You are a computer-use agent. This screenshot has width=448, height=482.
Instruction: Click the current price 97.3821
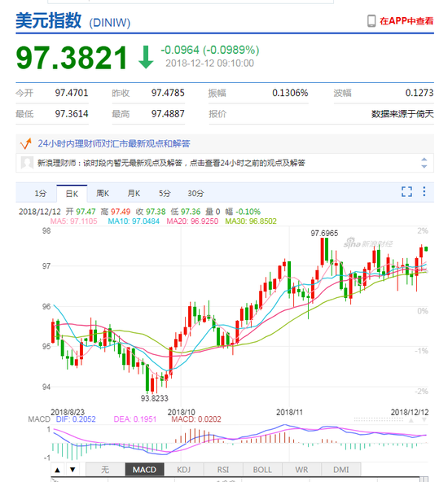point(72,58)
